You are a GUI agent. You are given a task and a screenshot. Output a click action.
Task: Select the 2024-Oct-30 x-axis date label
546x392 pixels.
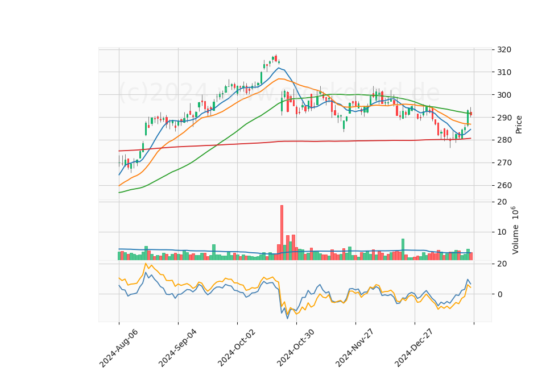(296, 348)
